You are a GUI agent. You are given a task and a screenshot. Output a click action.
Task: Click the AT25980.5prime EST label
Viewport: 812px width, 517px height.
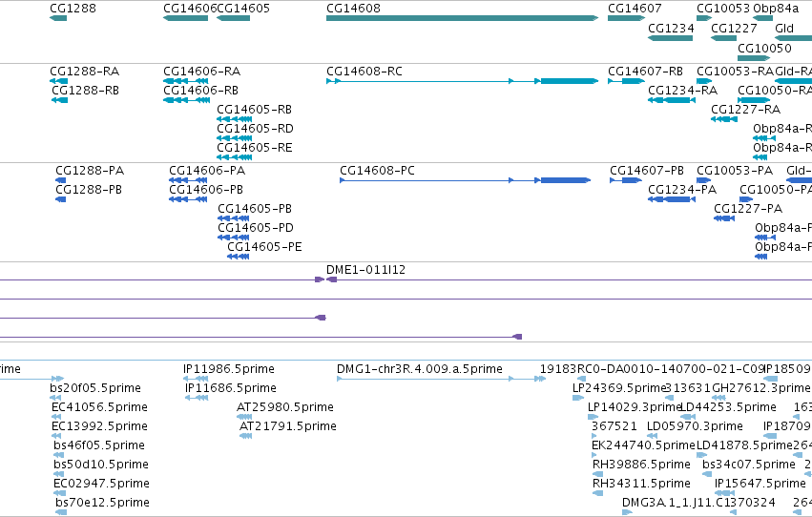pyautogui.click(x=285, y=406)
